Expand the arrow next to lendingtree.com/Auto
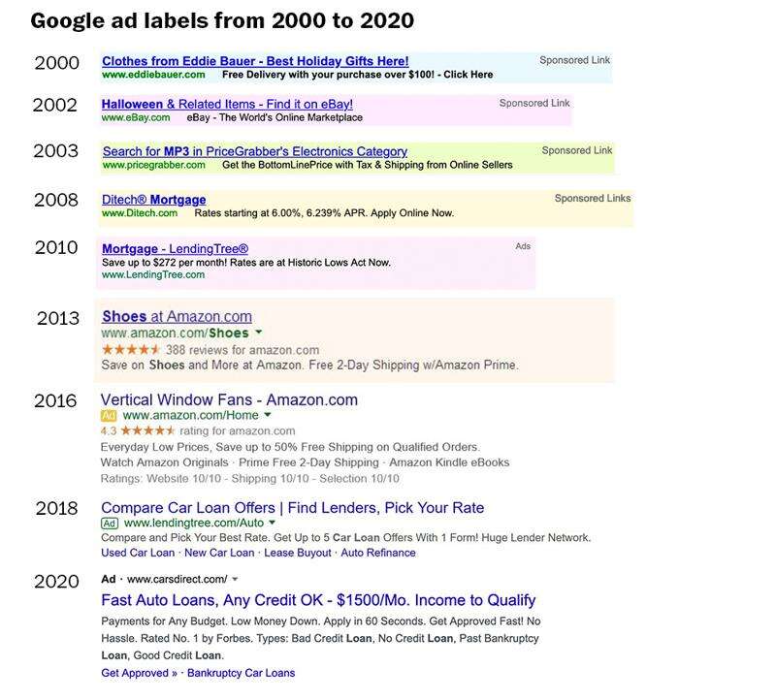This screenshot has width=776, height=700. 272,524
